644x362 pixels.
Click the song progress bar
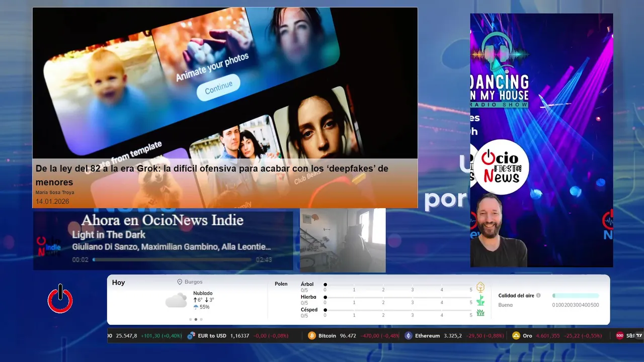172,260
